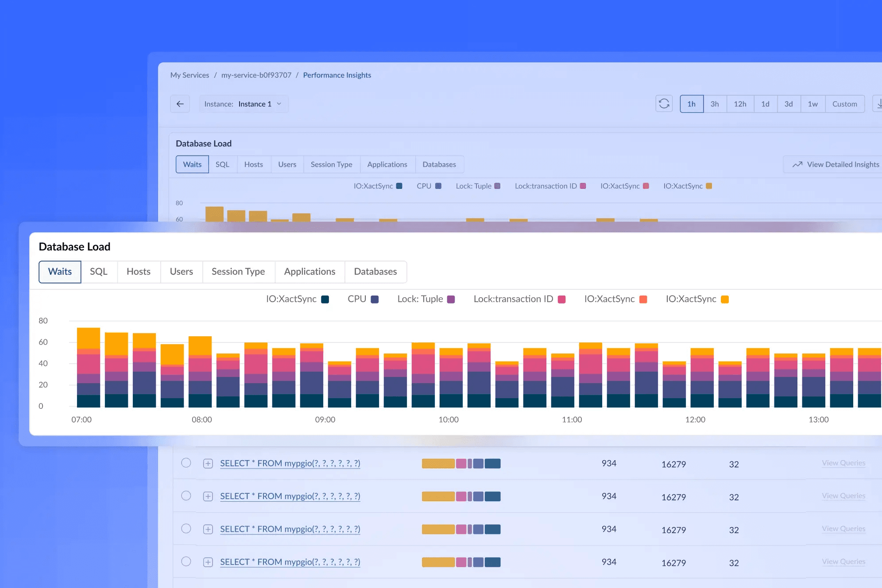Click the purple Lock: Tuple legend marker
The width and height of the screenshot is (882, 588).
(451, 300)
